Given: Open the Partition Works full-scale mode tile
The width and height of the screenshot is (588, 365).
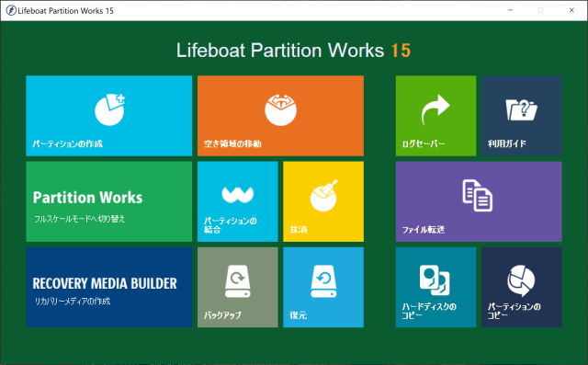Looking at the screenshot, I should pyautogui.click(x=109, y=201).
